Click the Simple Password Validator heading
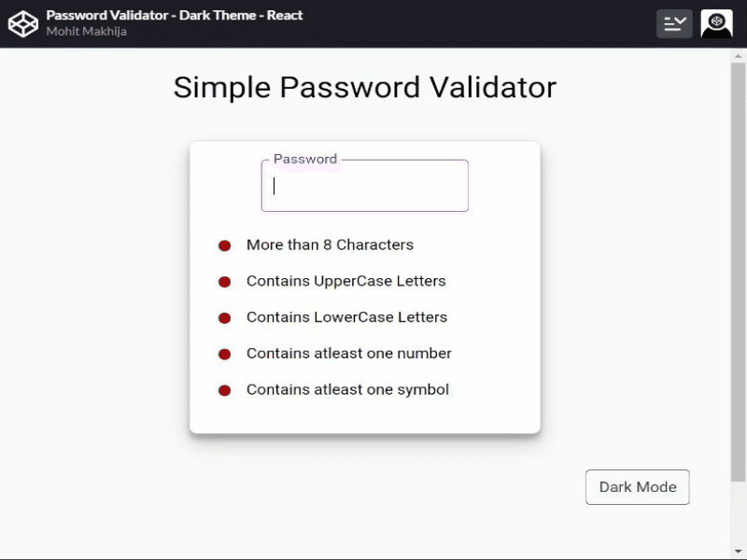 [365, 88]
